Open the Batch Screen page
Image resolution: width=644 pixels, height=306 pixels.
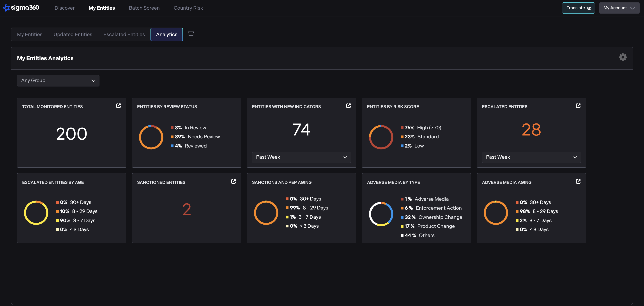(144, 8)
